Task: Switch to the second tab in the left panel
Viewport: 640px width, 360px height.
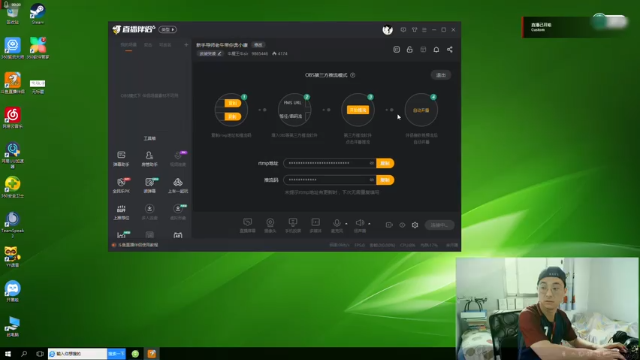Action: [148, 45]
